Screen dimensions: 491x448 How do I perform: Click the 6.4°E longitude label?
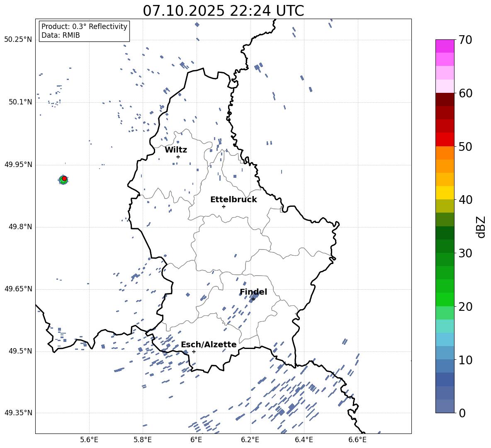(x=304, y=440)
